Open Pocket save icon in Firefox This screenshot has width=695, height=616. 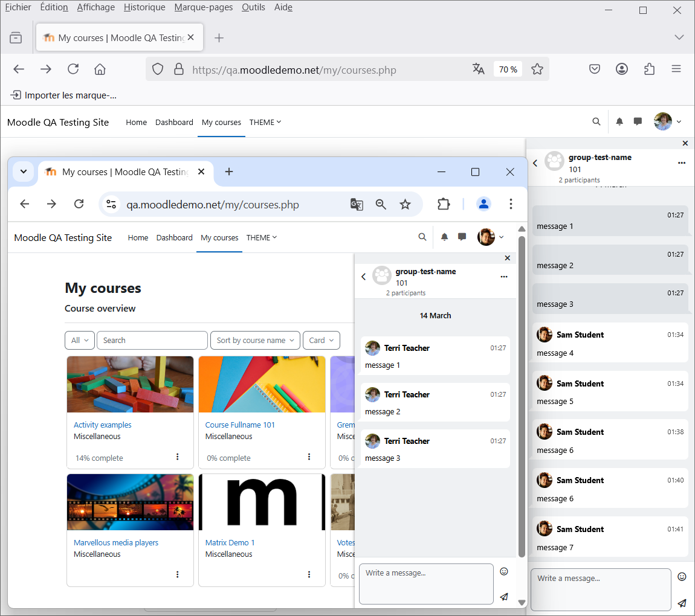click(x=595, y=69)
